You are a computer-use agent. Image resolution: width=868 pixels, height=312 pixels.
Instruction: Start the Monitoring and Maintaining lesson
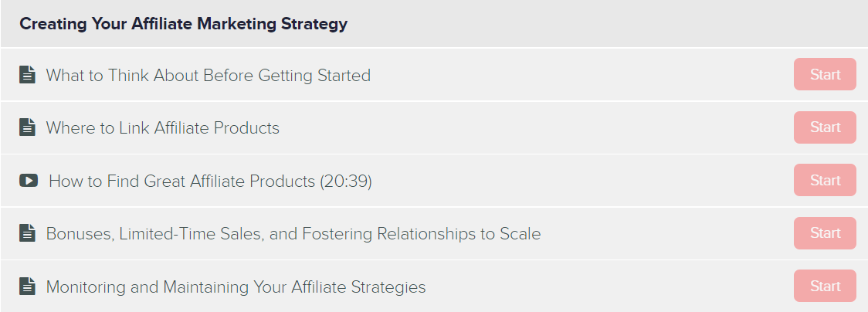pos(825,286)
